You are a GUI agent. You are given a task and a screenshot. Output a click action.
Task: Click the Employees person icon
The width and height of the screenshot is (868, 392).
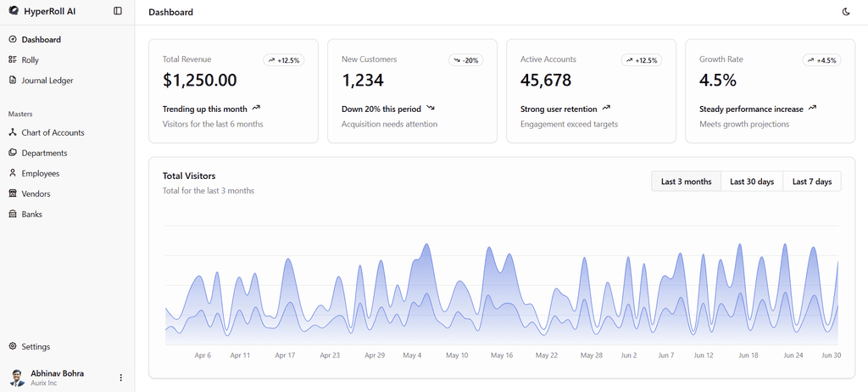13,173
